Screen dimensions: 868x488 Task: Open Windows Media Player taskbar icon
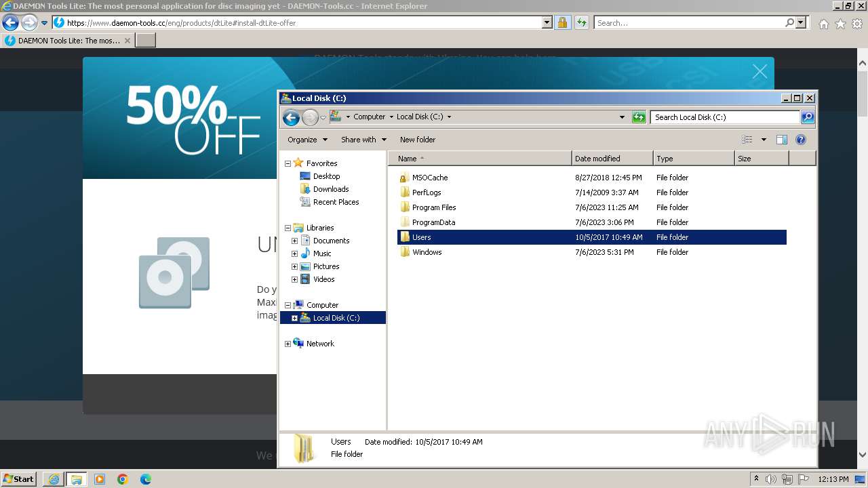tap(100, 479)
